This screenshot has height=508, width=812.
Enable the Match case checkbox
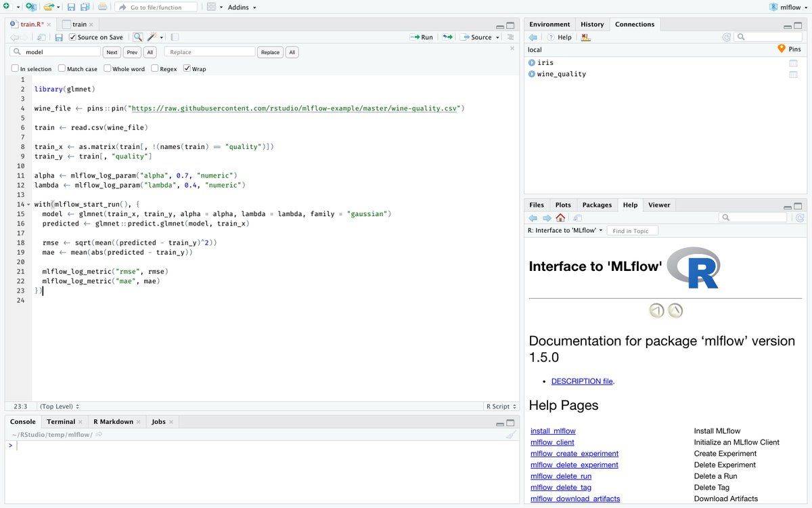(62, 68)
